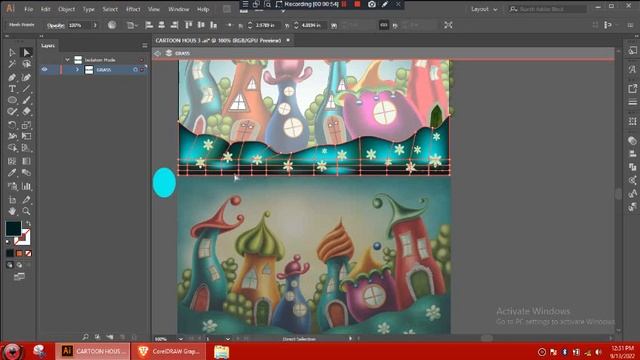This screenshot has width=640, height=360.
Task: Select the Pen tool
Action: pyautogui.click(x=12, y=77)
